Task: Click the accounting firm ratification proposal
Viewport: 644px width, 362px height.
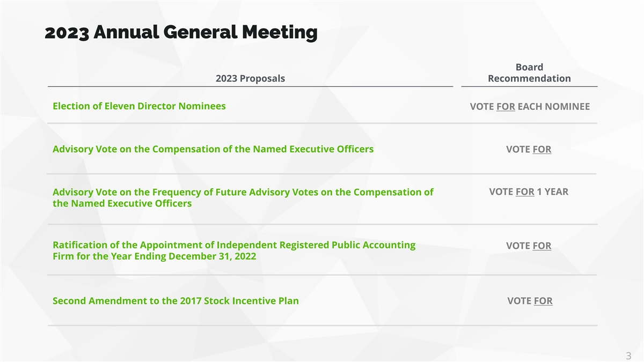Action: click(233, 250)
